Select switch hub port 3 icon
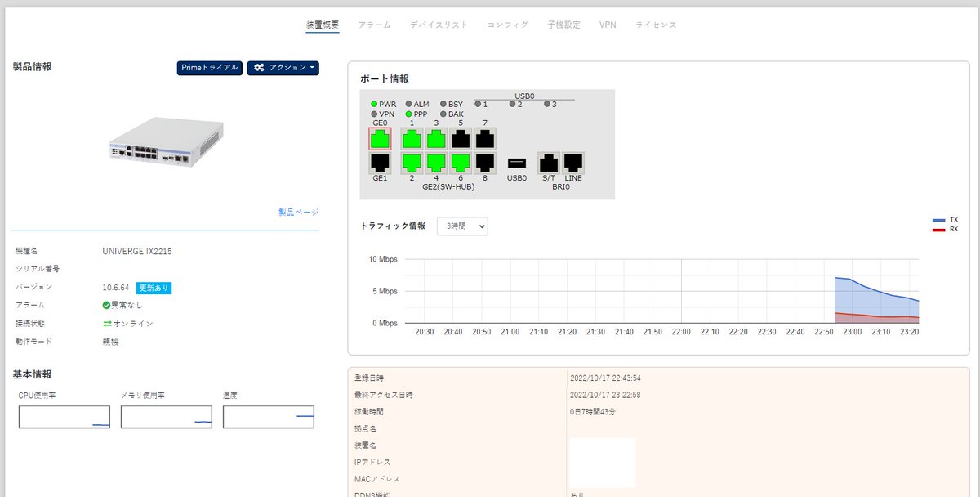This screenshot has width=980, height=497. [436, 138]
